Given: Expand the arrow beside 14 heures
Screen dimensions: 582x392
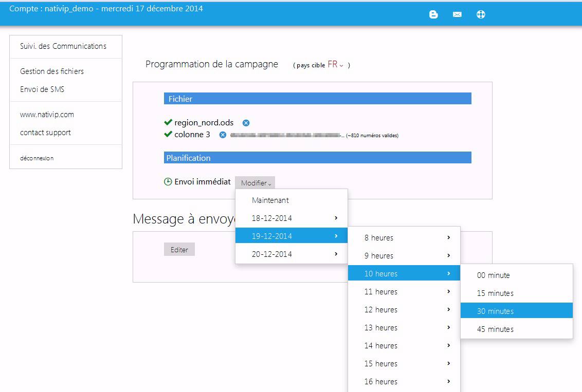Looking at the screenshot, I should (x=449, y=345).
